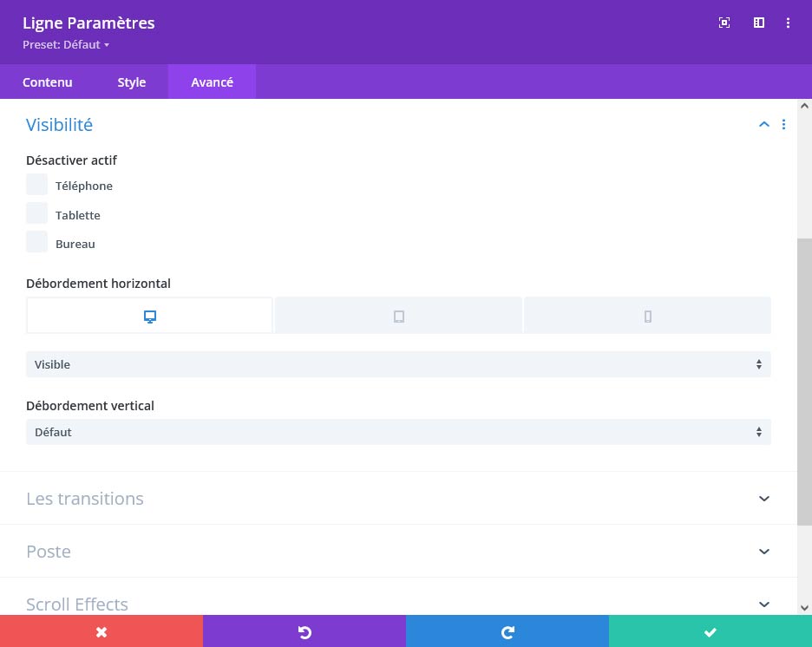Save changes with the green checkmark
This screenshot has height=647, width=812.
point(710,631)
